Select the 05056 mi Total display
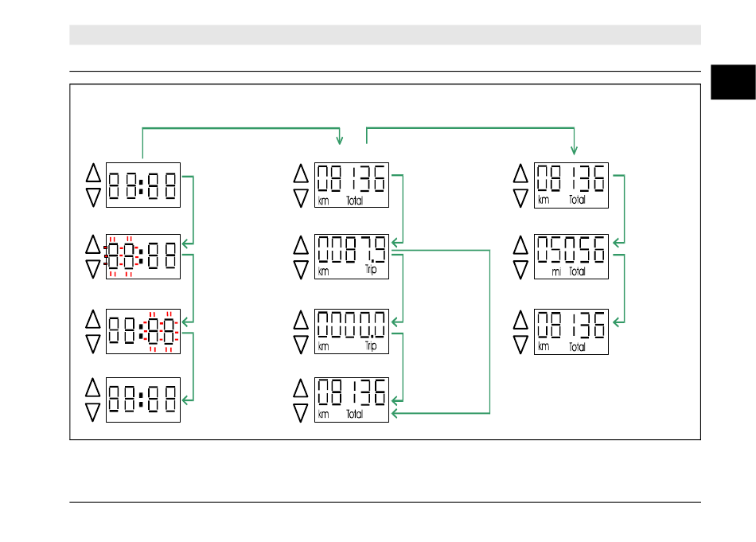The image size is (756, 542). [x=571, y=256]
